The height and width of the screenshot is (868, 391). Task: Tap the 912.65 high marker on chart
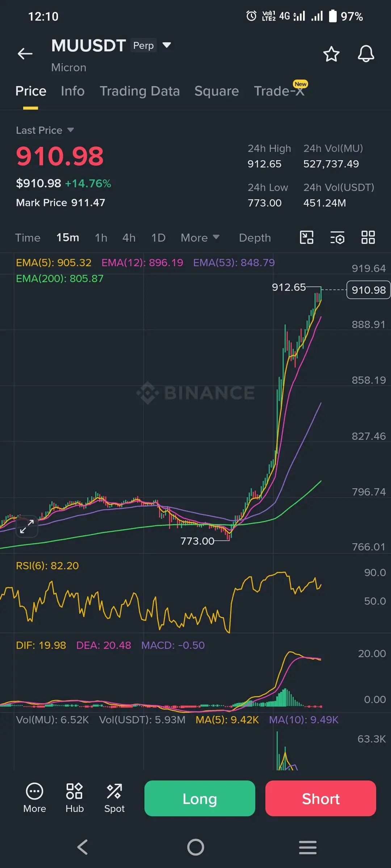pos(289,287)
